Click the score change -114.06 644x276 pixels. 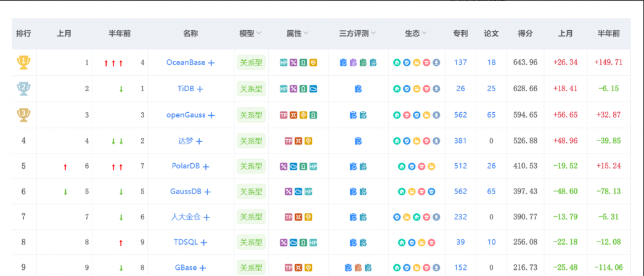click(609, 268)
